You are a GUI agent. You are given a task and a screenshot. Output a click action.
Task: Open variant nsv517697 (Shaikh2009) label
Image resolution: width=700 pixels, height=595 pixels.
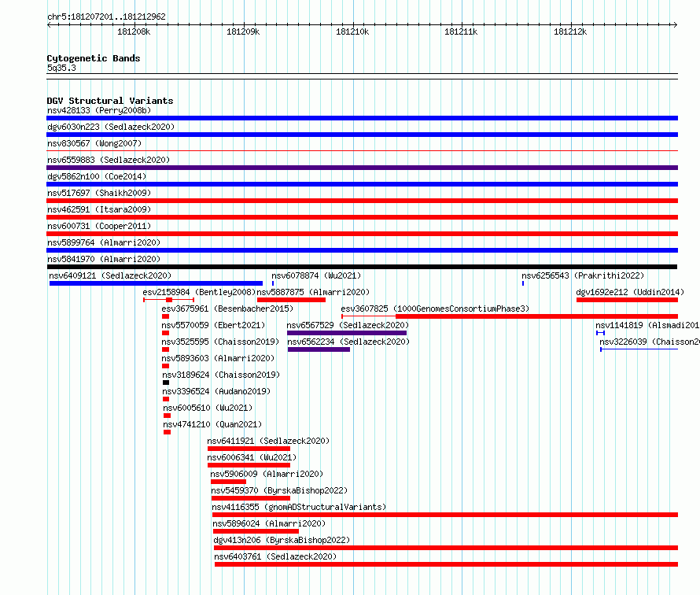tap(99, 193)
